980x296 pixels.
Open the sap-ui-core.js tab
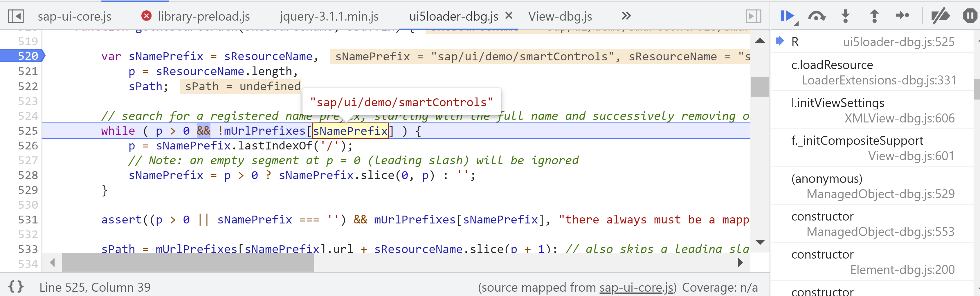tap(75, 16)
